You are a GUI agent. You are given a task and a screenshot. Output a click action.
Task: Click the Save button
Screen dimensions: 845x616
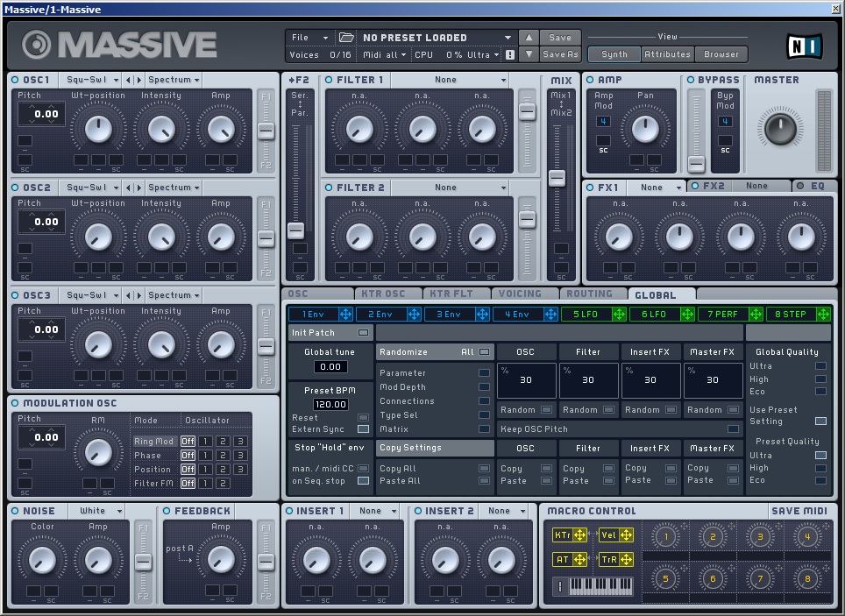[560, 37]
